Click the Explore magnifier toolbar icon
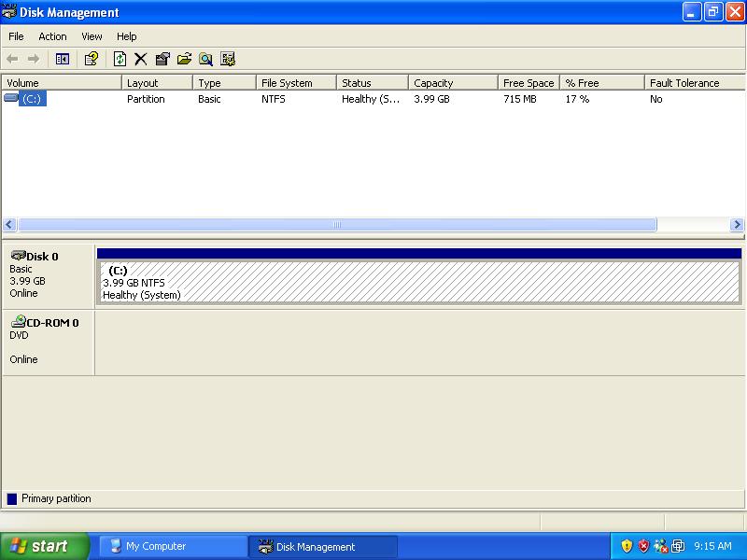Screen dimensions: 747x560 tap(205, 59)
